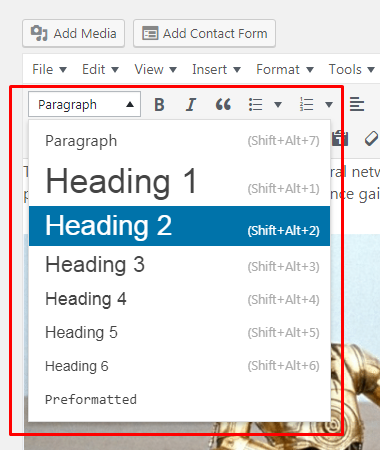Open numbered list style options arrow

(329, 105)
